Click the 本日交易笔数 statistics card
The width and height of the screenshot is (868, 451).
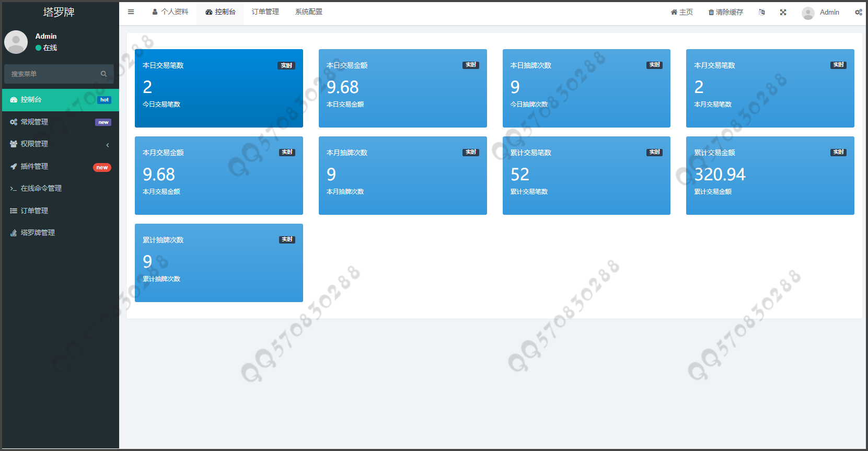tap(218, 88)
